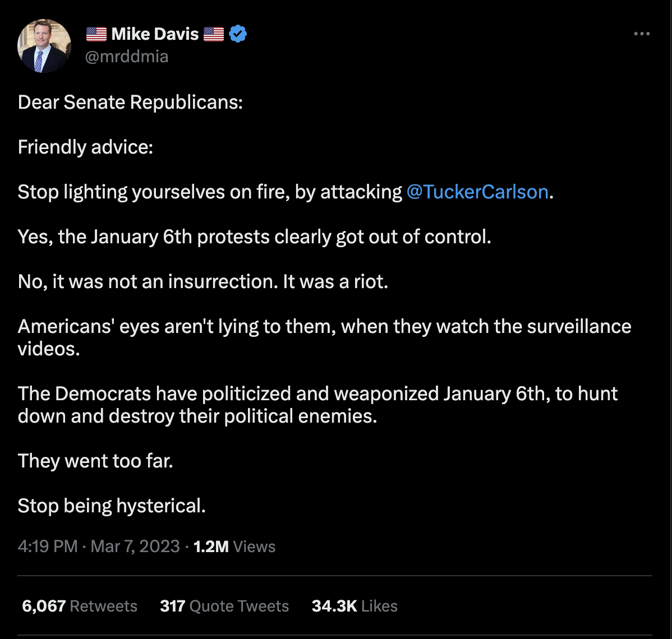The image size is (672, 639).
Task: Follow the @TuckerCarlson mention link
Action: pyautogui.click(x=477, y=192)
